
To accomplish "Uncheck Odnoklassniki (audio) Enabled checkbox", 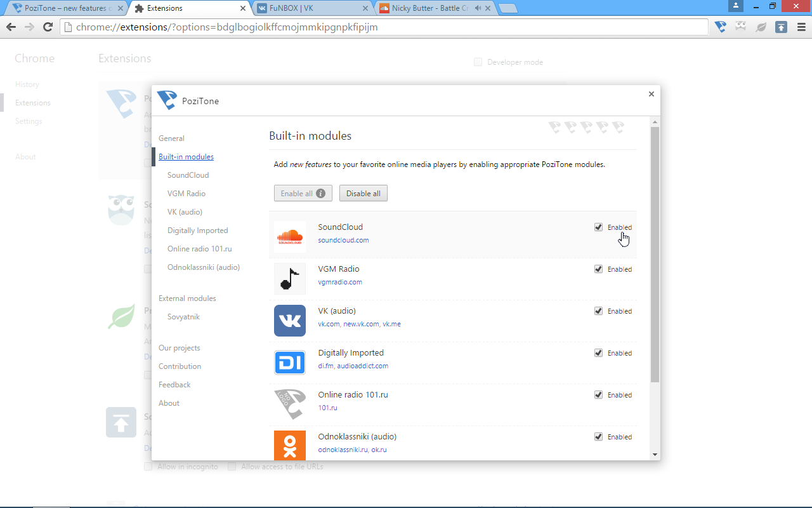I will 598,436.
